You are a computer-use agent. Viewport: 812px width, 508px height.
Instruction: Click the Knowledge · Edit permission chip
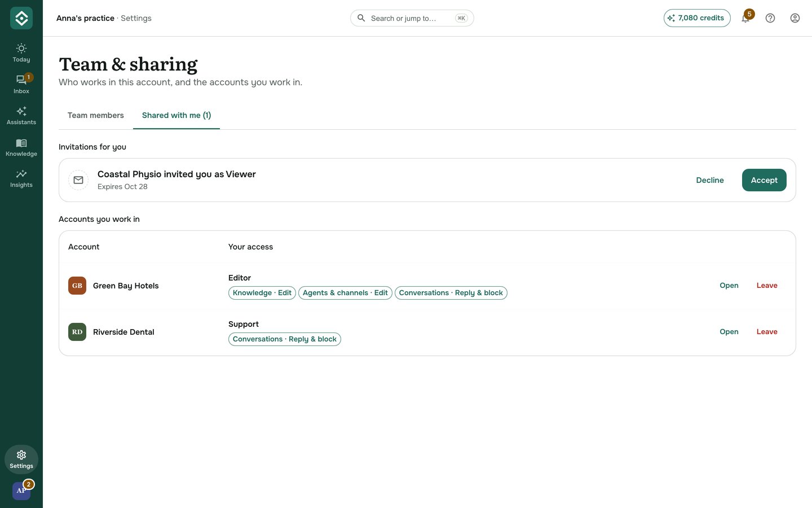pos(262,293)
